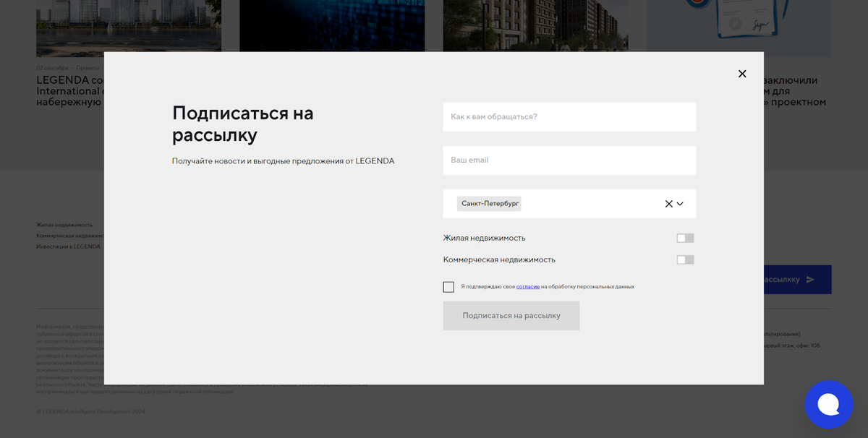Open the live chat bubble
868x438 pixels.
coord(829,405)
